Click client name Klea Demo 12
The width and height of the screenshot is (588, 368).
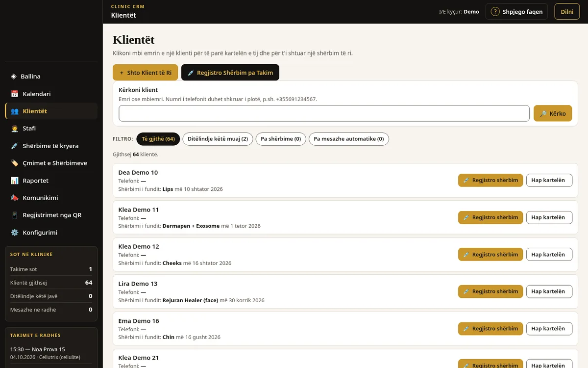[x=139, y=246]
